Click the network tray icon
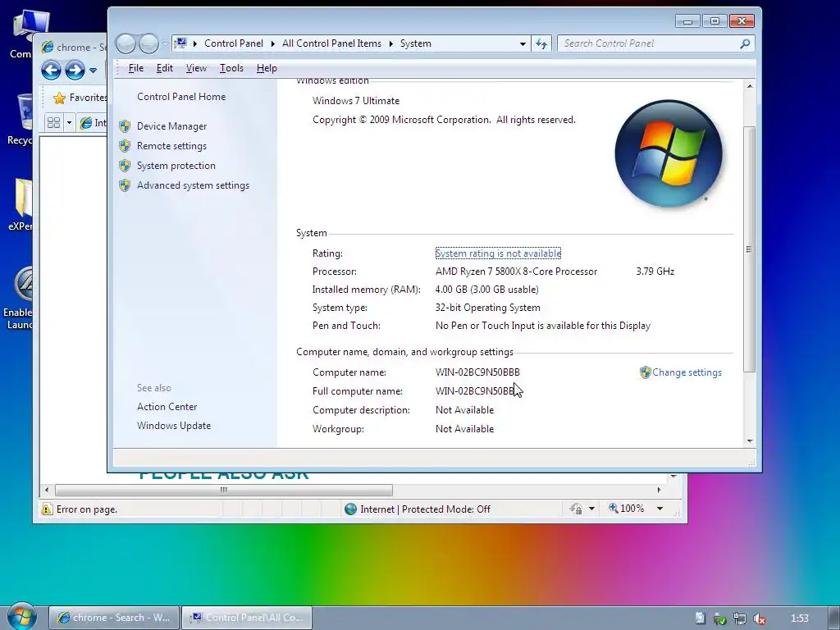This screenshot has height=630, width=840. coord(740,619)
